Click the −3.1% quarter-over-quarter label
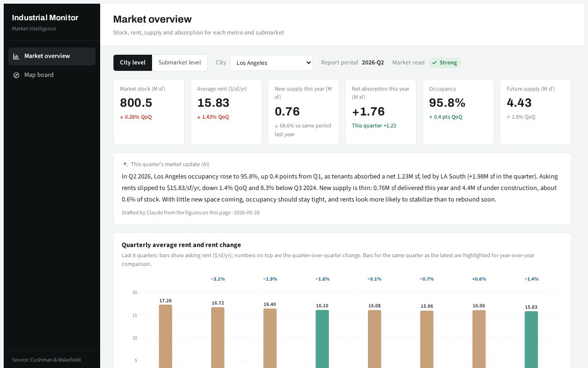 click(x=218, y=279)
